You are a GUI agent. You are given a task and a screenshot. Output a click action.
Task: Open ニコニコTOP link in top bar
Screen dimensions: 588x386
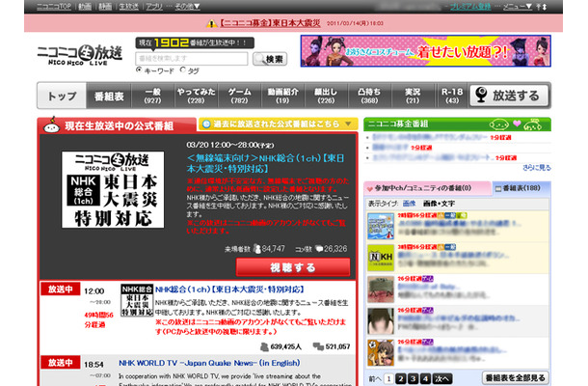[54, 7]
